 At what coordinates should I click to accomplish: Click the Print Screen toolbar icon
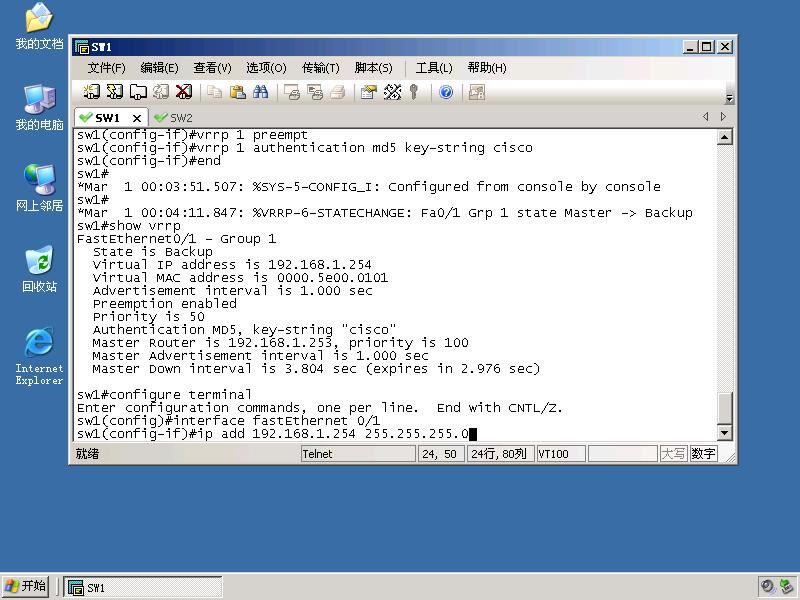[x=292, y=92]
